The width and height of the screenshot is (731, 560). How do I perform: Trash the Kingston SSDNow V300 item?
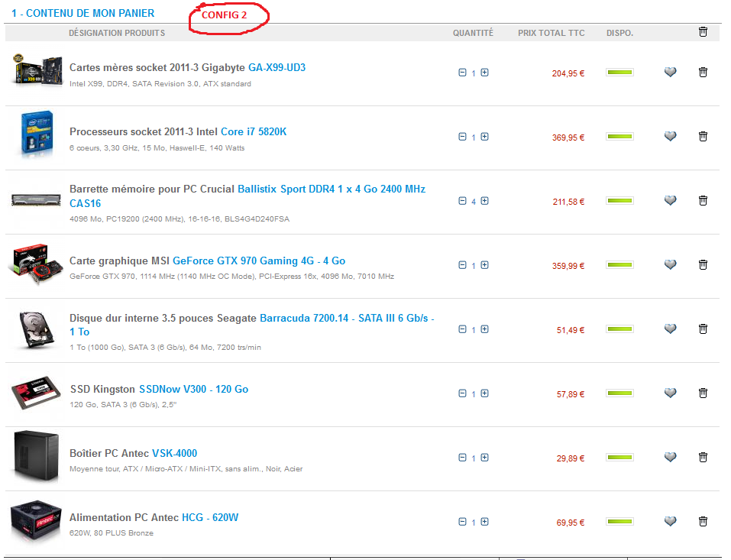(703, 393)
